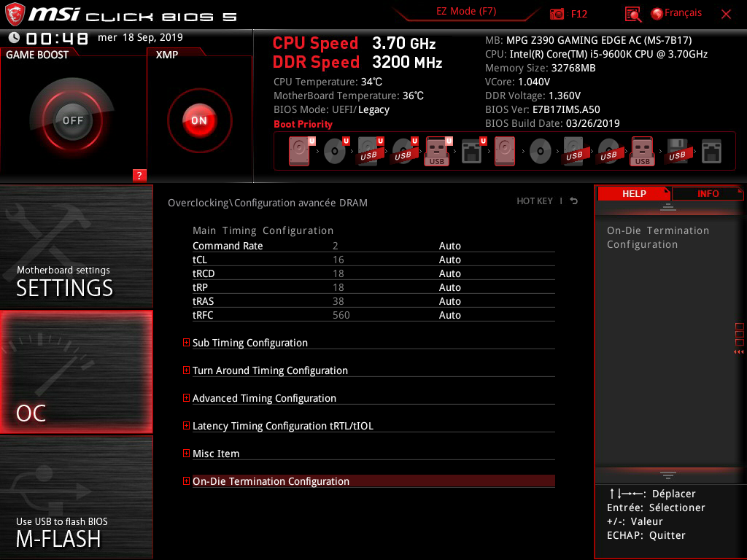
Task: Click the CPU Temperature 34°C reading
Action: [328, 82]
